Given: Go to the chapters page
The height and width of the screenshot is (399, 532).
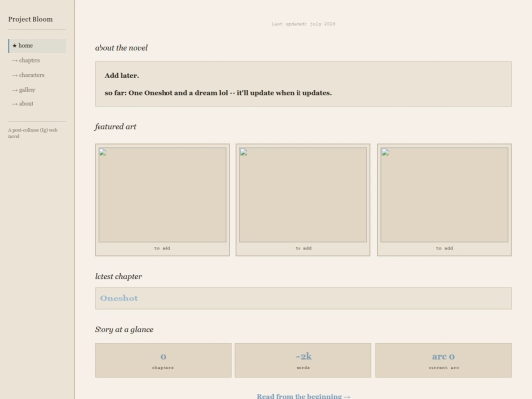Looking at the screenshot, I should (x=27, y=60).
